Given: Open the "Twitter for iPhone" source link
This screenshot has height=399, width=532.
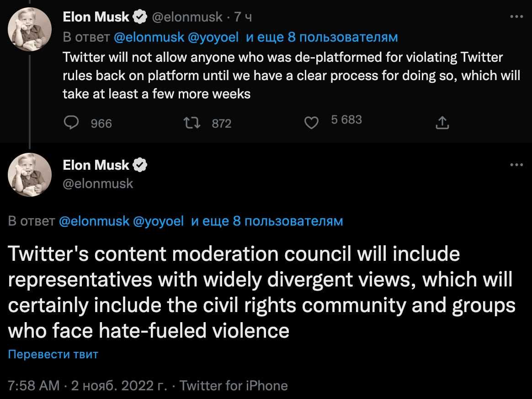Looking at the screenshot, I should [x=234, y=385].
